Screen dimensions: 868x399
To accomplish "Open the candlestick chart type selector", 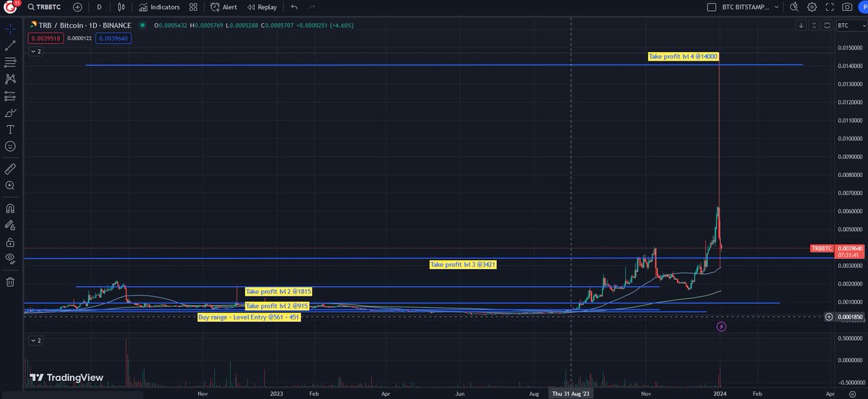I will tap(121, 7).
